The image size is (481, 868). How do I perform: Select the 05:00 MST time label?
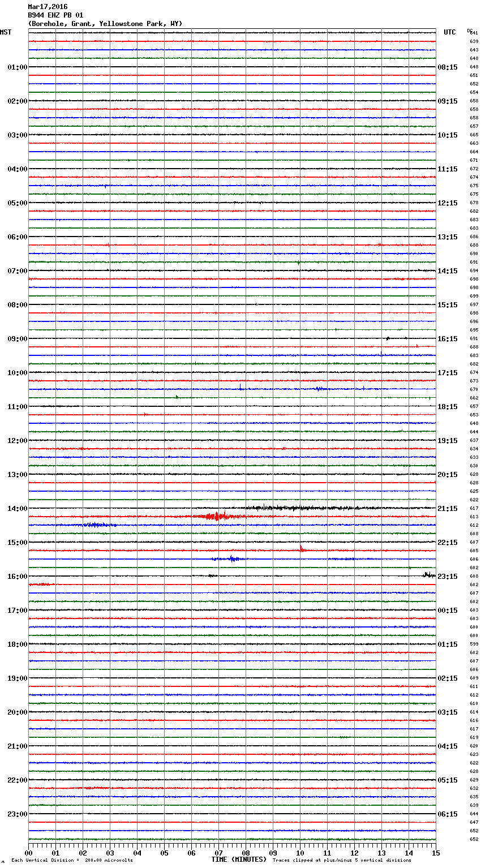pos(18,203)
